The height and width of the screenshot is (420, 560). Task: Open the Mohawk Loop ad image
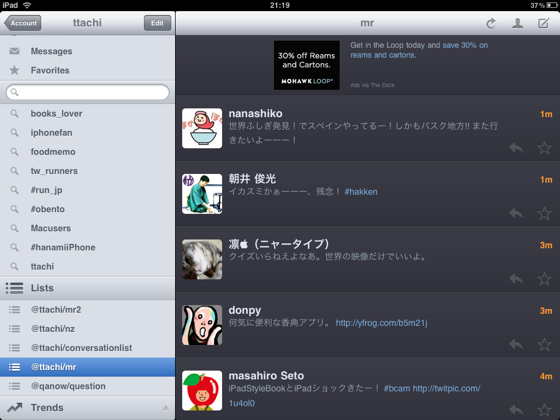[x=306, y=65]
